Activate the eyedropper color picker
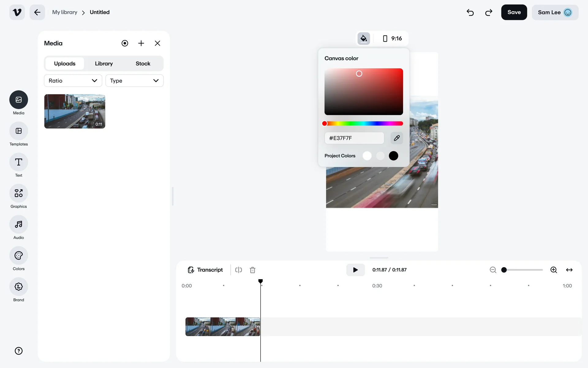Screen dimensions: 588x368 click(397, 138)
